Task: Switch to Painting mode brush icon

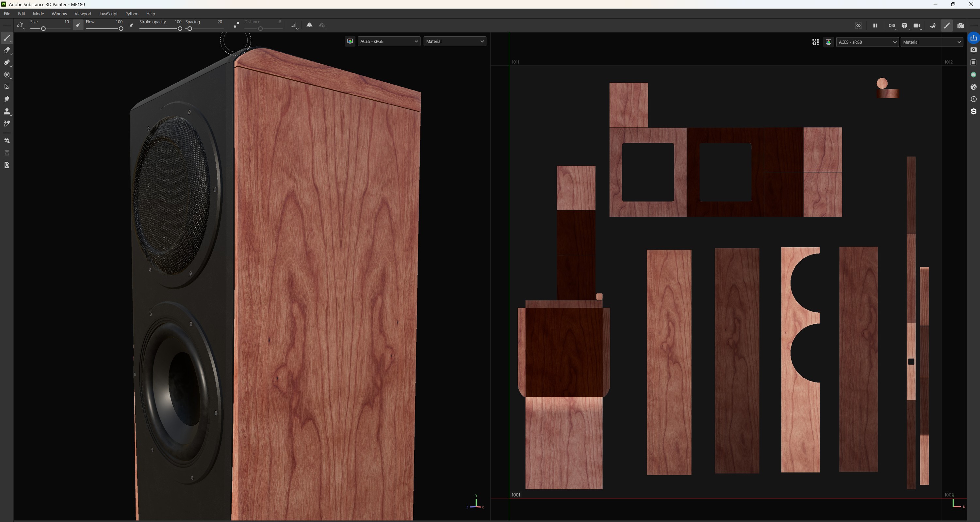Action: (x=947, y=25)
